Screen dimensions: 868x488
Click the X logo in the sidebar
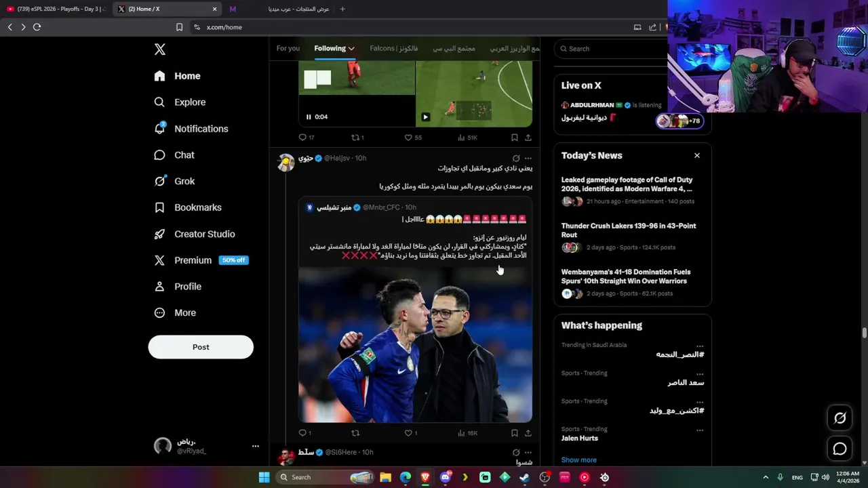pos(159,49)
